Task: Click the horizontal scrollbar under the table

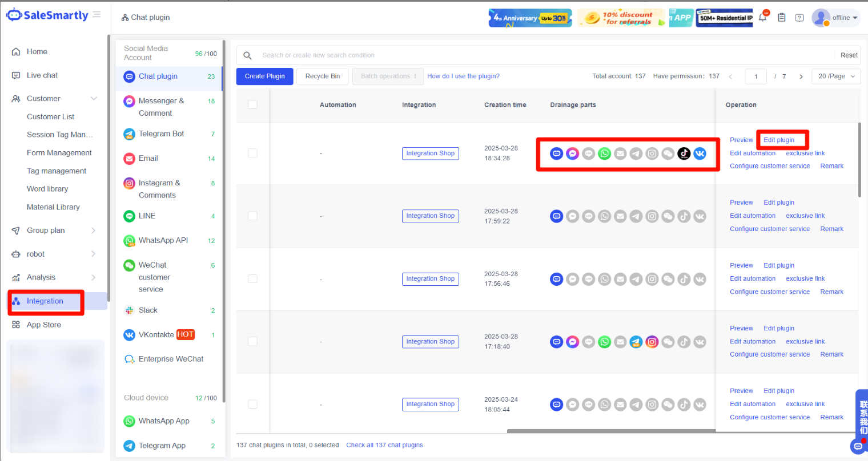Action: [x=611, y=431]
